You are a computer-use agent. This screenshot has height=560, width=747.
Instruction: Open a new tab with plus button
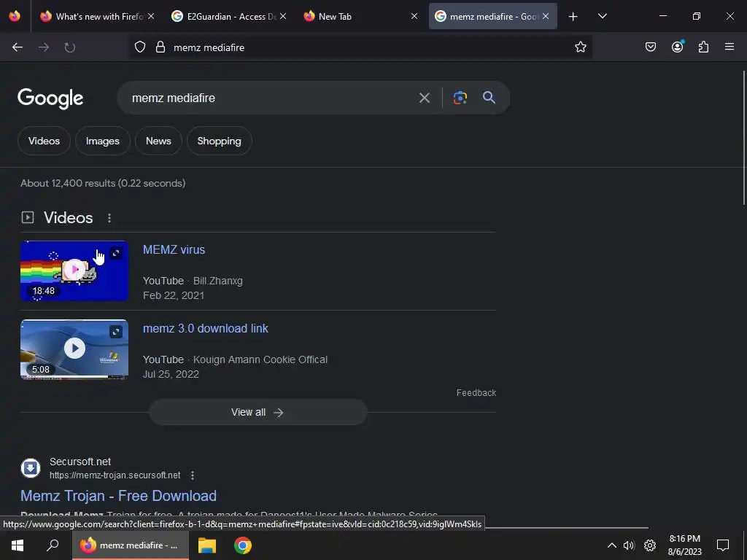pos(573,17)
